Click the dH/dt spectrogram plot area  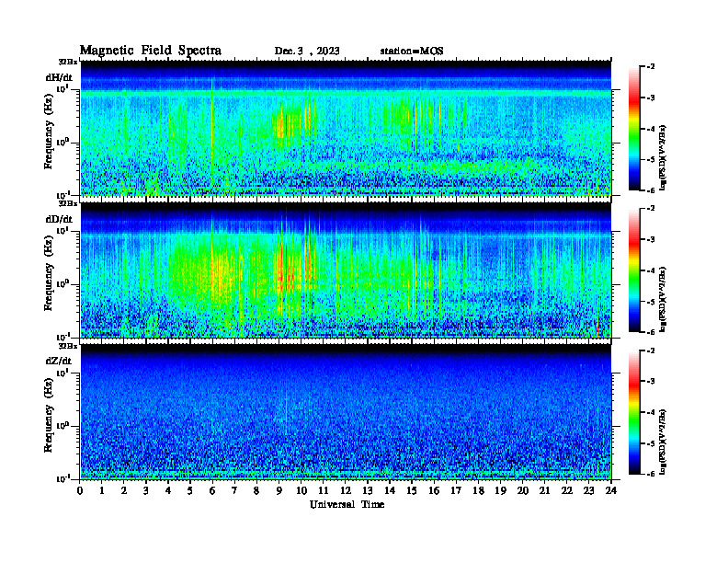click(x=346, y=128)
